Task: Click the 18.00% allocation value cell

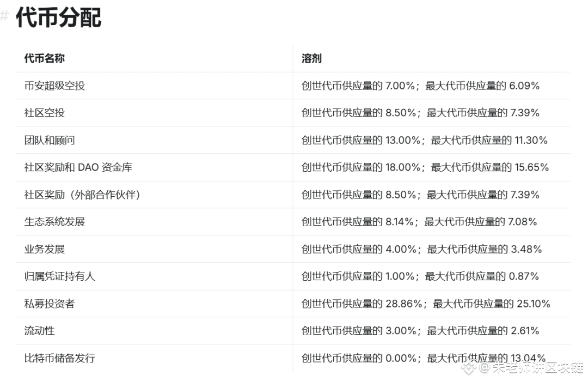Action: coord(403,167)
